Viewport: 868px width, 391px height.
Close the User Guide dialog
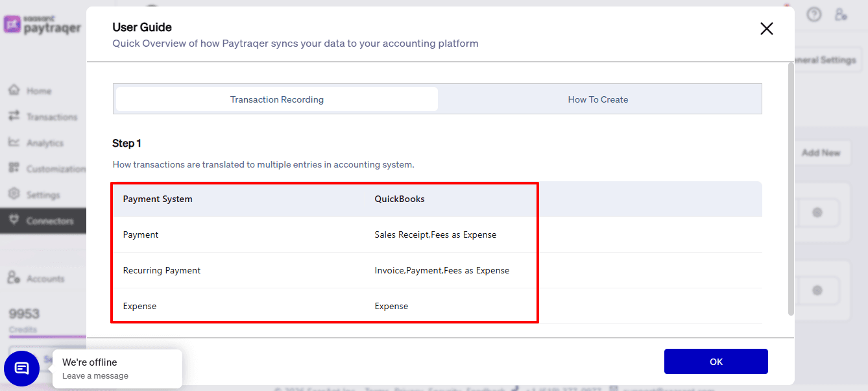[x=766, y=29]
